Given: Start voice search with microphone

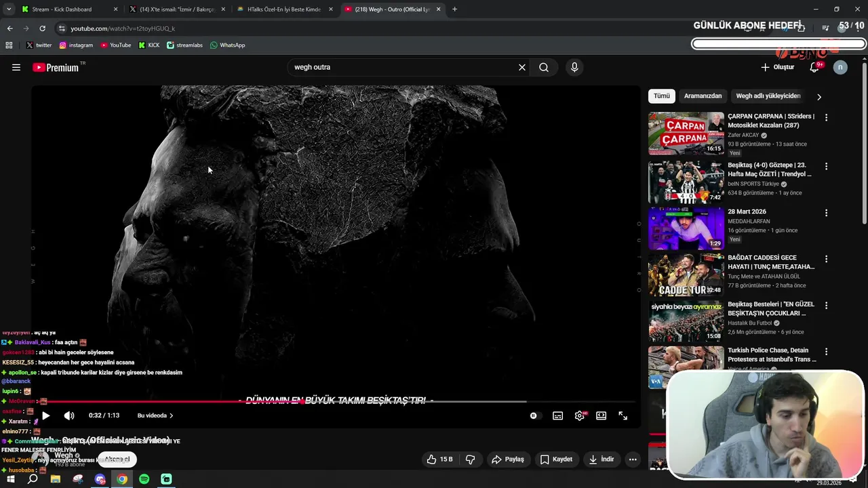Looking at the screenshot, I should click(574, 67).
